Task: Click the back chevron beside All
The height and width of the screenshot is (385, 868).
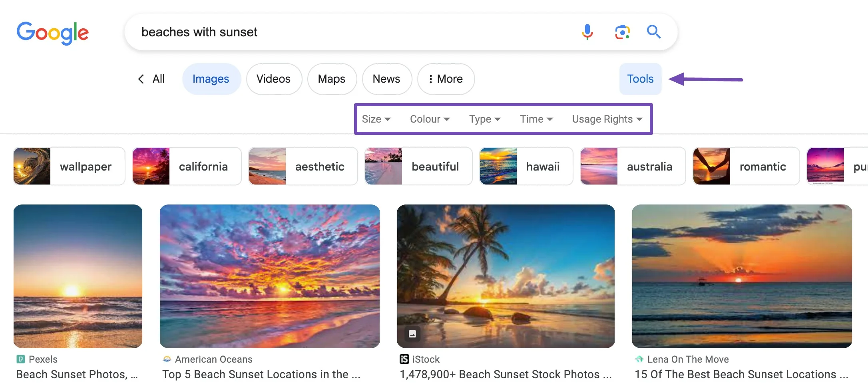Action: click(141, 79)
